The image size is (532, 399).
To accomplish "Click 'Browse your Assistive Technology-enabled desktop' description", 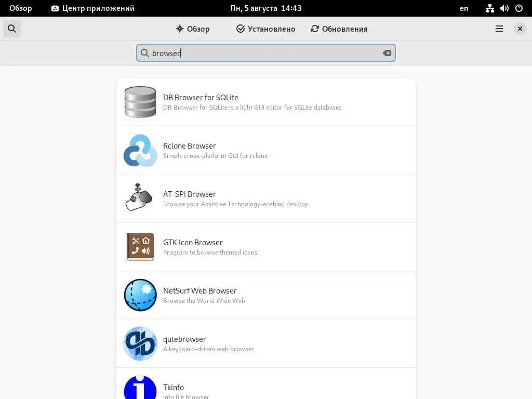I will 236,204.
